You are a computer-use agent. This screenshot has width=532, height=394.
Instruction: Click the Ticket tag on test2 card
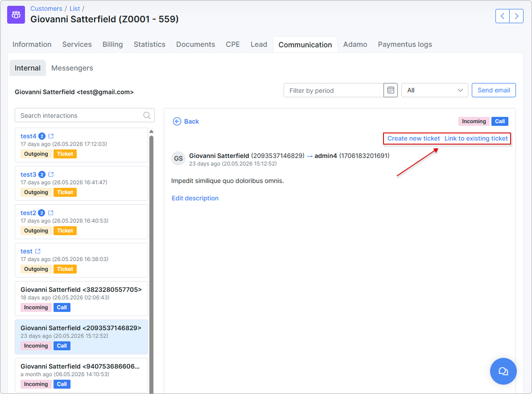65,231
